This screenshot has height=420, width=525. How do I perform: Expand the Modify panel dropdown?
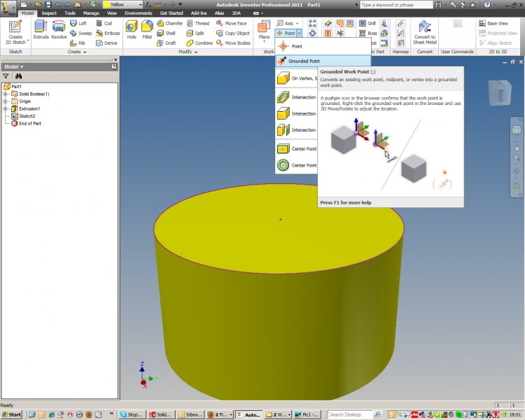(x=196, y=52)
